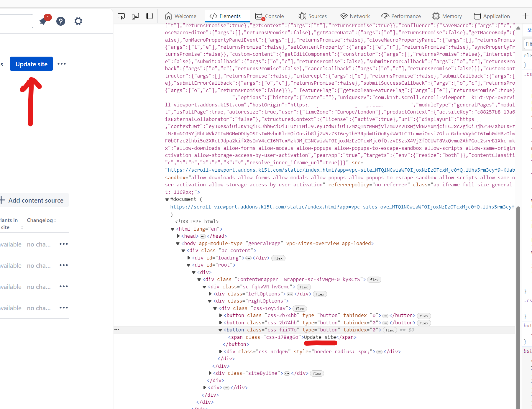This screenshot has height=409, width=532.
Task: Toggle flex badge on css-fii77o button
Action: pos(390,330)
